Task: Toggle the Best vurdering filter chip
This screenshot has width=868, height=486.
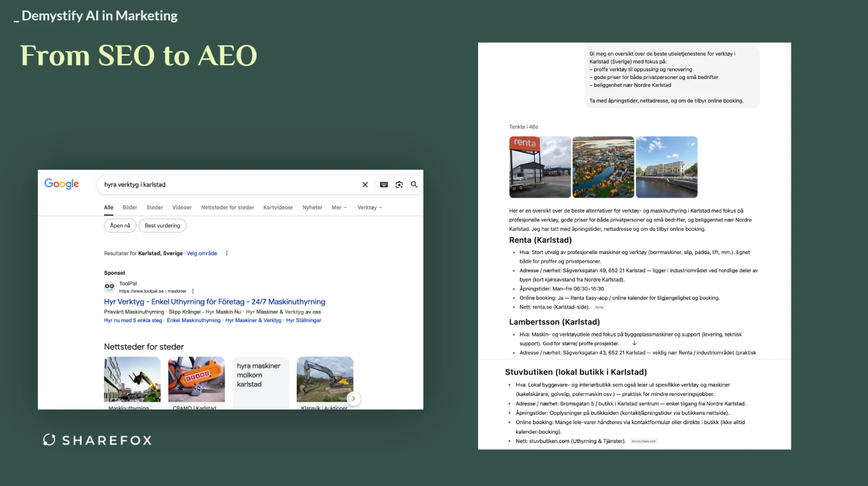Action: [x=163, y=226]
